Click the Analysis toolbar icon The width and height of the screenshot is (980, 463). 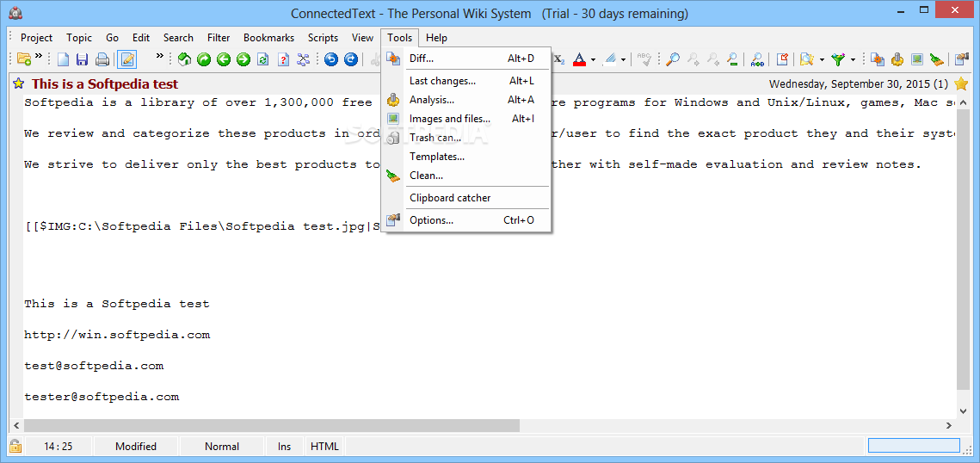click(x=897, y=59)
